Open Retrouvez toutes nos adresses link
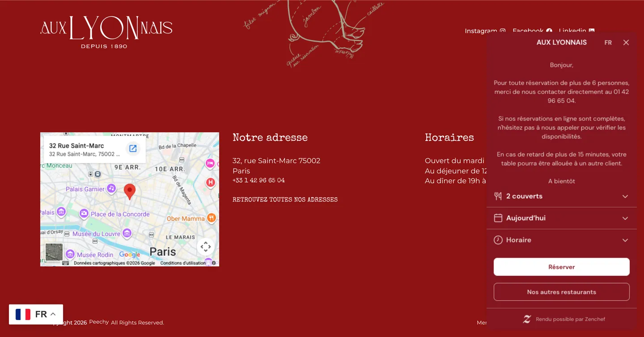The width and height of the screenshot is (644, 337). [x=285, y=200]
